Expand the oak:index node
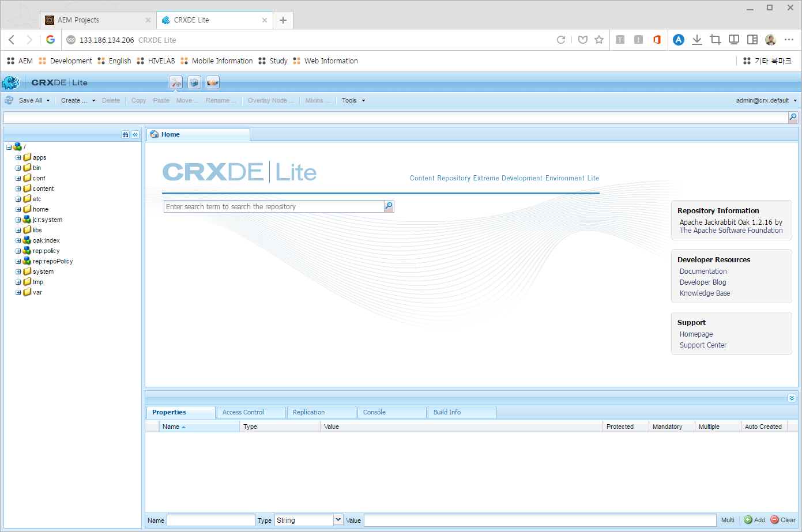 [18, 240]
